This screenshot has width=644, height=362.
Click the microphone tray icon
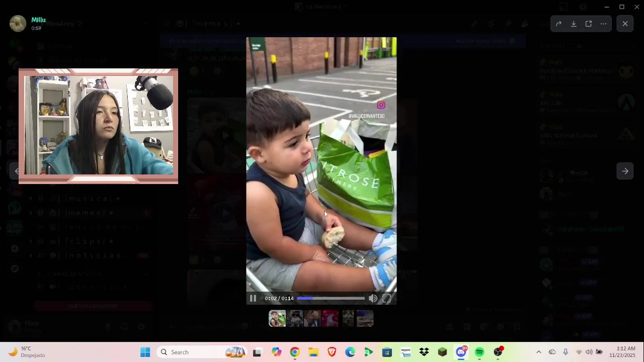(566, 352)
